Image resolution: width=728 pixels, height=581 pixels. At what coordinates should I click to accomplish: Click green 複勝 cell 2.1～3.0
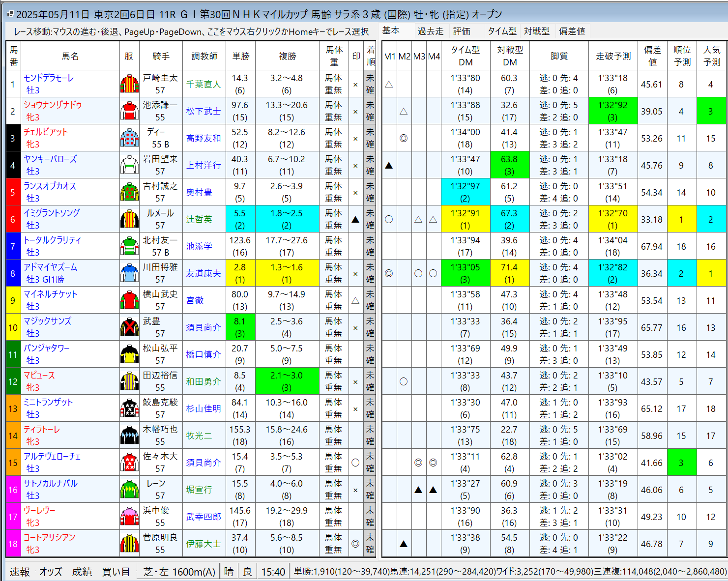coord(287,381)
